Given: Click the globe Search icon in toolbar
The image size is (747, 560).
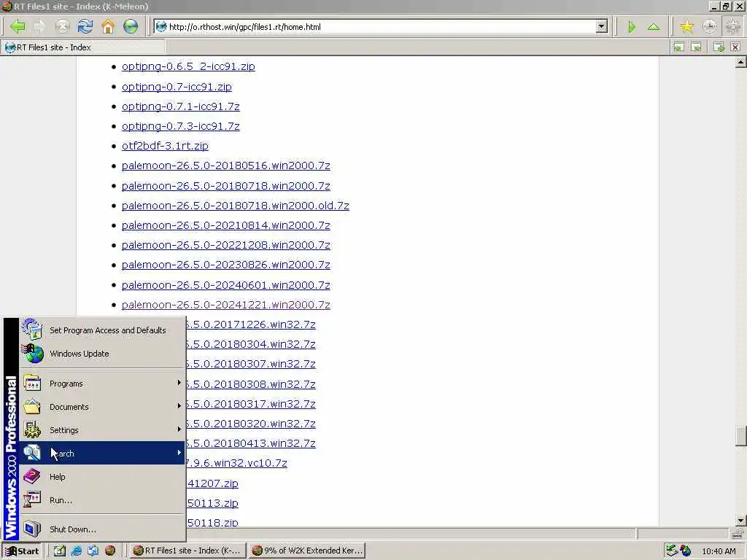Looking at the screenshot, I should click(131, 26).
